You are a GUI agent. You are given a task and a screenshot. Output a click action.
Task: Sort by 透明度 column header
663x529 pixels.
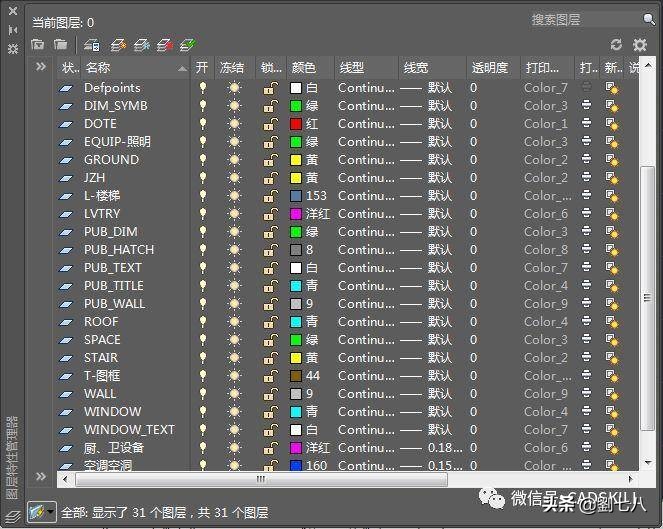click(493, 68)
